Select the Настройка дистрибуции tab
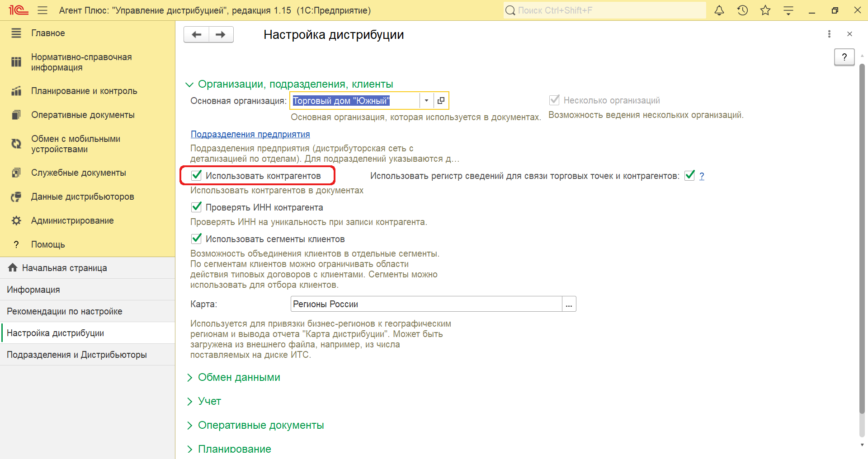 click(x=87, y=333)
